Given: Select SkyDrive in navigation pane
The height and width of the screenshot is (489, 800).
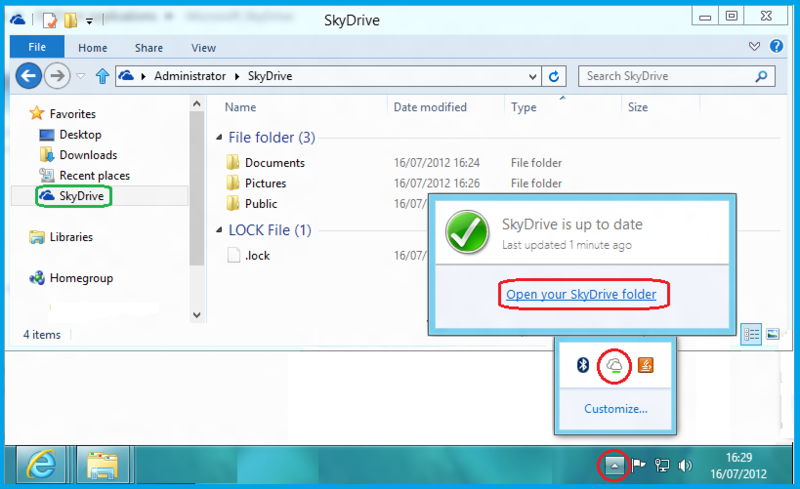Looking at the screenshot, I should pos(81,196).
